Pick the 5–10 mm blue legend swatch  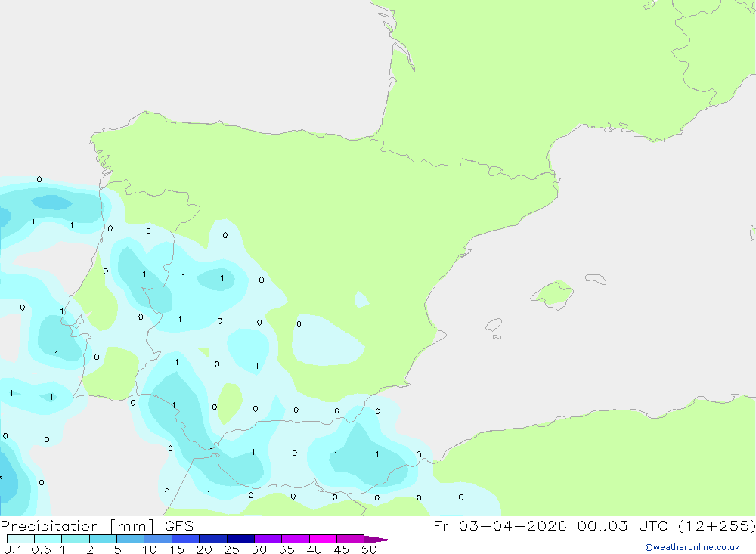(x=131, y=539)
